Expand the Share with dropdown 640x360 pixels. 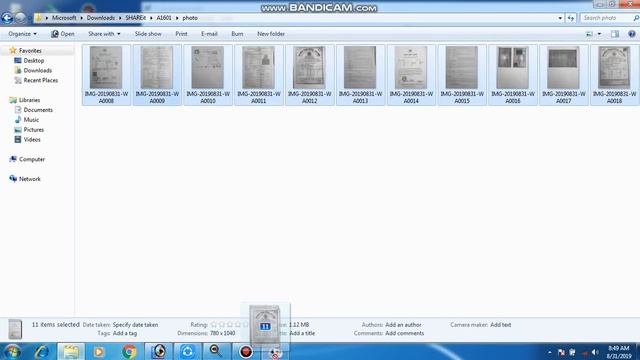click(x=104, y=34)
